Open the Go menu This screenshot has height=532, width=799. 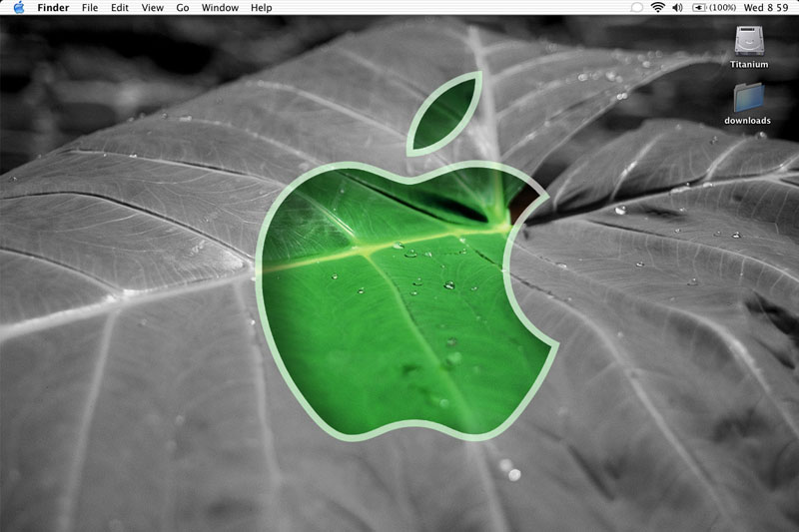[183, 8]
